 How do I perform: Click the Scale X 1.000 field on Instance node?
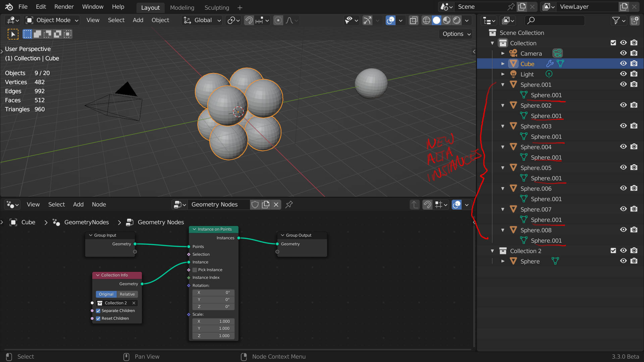point(213,321)
